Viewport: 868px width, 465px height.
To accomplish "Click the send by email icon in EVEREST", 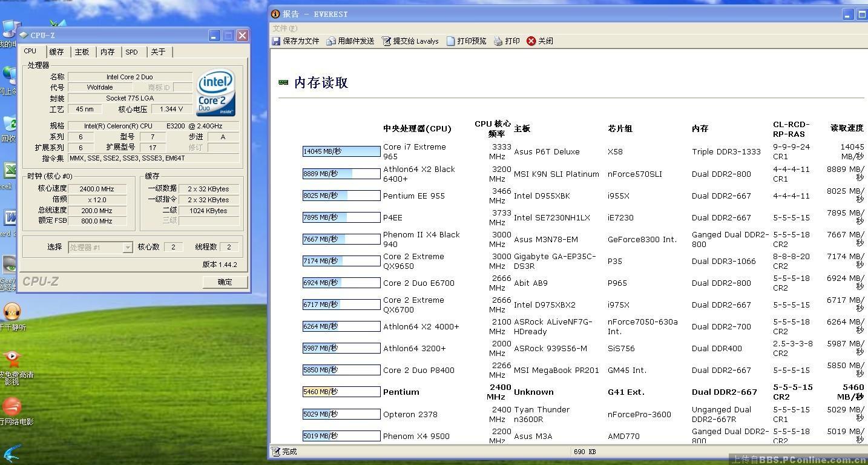I will pos(331,41).
